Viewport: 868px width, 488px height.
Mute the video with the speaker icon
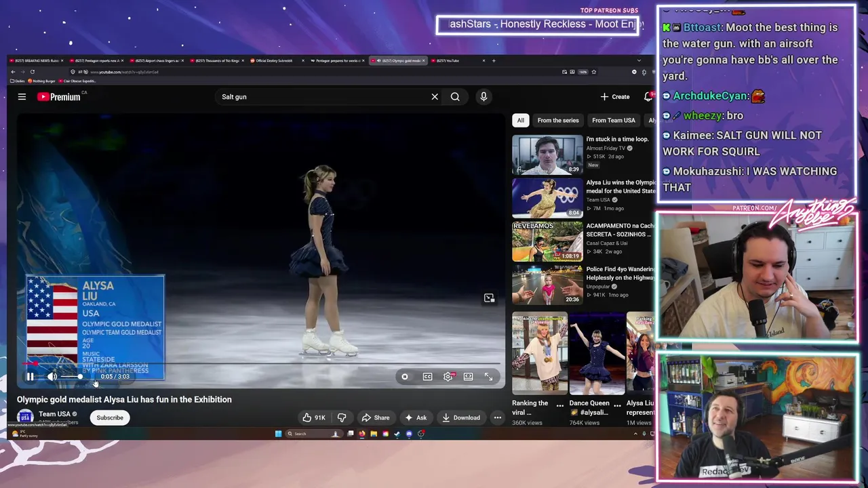pyautogui.click(x=52, y=377)
